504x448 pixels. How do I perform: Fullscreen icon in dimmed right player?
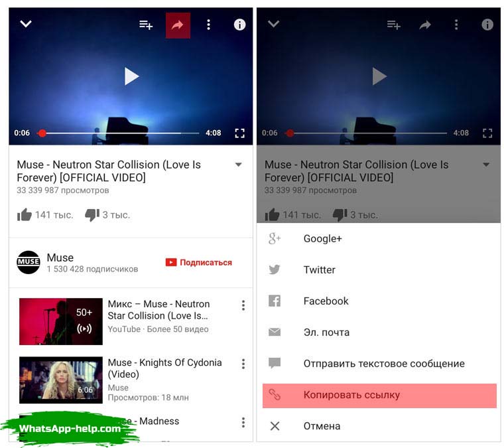[487, 133]
